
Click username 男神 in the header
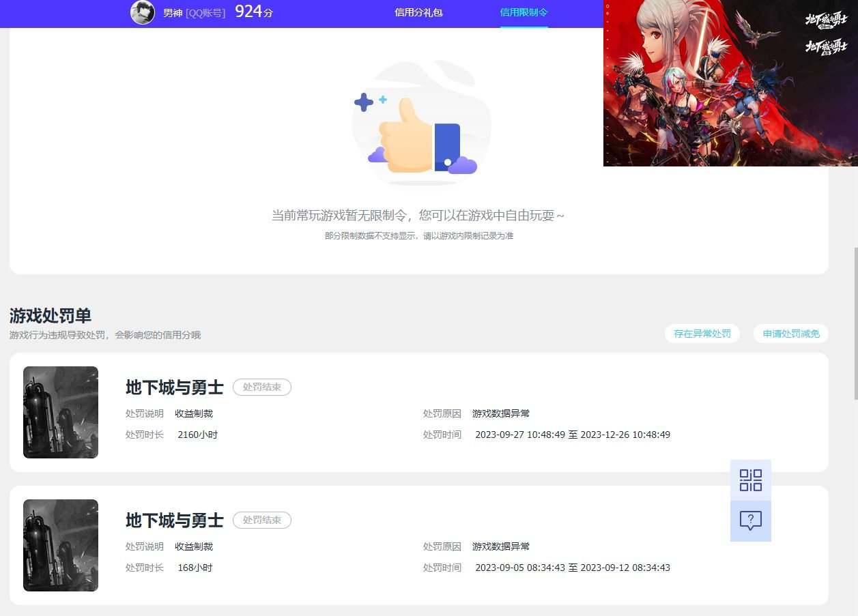(x=173, y=12)
